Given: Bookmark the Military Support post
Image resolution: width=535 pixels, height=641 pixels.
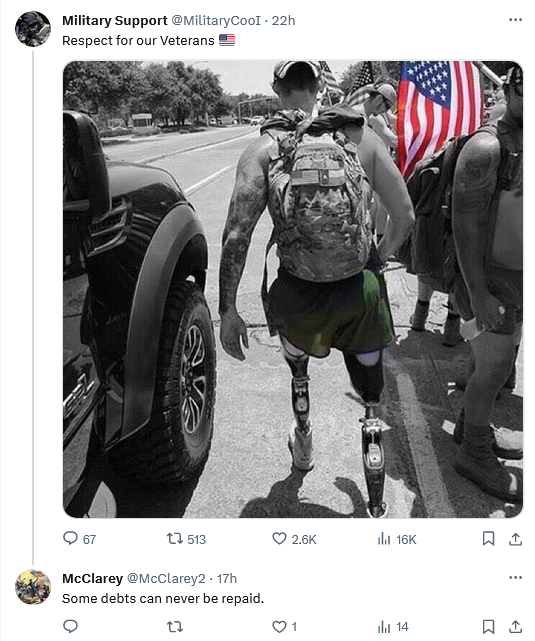Looking at the screenshot, I should click(488, 539).
